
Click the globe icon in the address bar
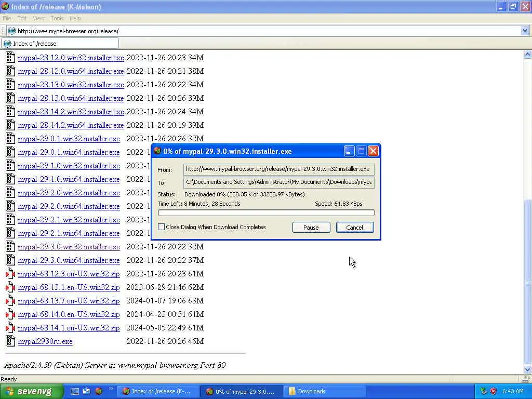click(x=12, y=31)
